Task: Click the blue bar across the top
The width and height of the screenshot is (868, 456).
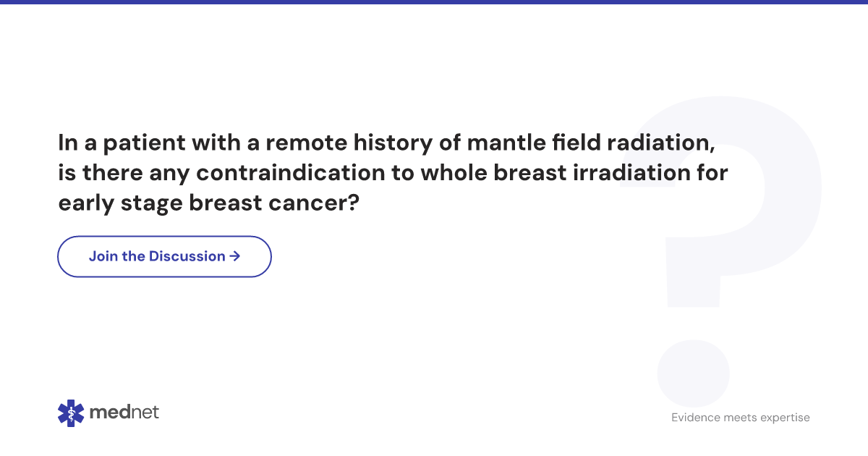Action: coord(434,2)
